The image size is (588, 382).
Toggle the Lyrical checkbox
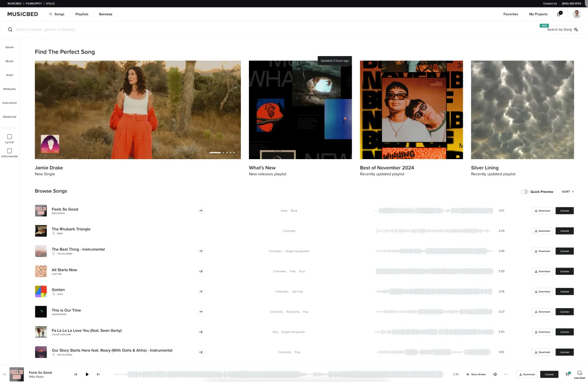[10, 137]
